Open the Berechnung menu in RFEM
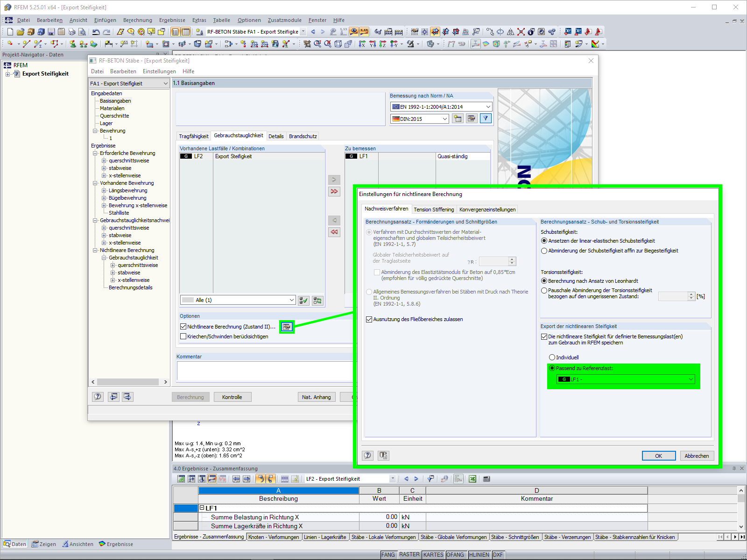 (x=138, y=20)
